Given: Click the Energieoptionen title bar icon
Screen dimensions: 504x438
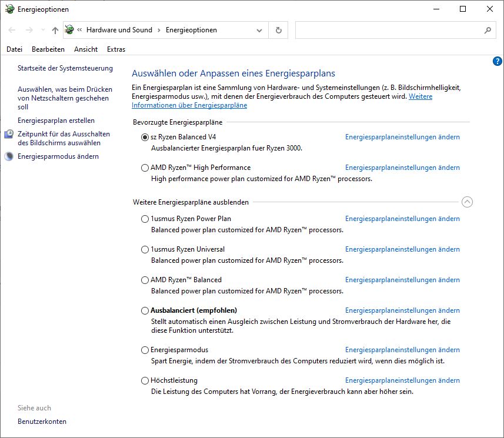Looking at the screenshot, I should coord(9,9).
